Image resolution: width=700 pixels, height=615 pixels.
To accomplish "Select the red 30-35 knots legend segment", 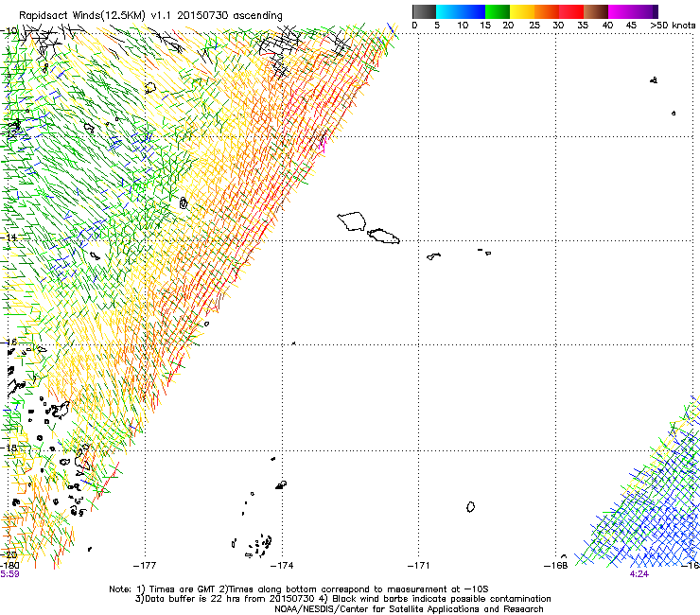I will click(x=571, y=11).
